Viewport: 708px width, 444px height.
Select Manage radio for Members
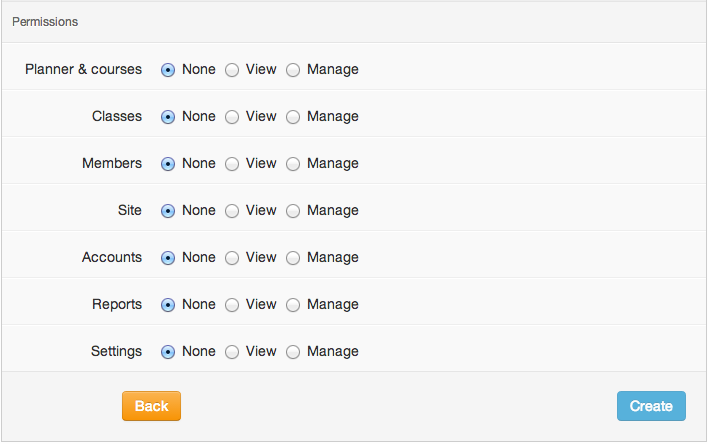(x=293, y=164)
